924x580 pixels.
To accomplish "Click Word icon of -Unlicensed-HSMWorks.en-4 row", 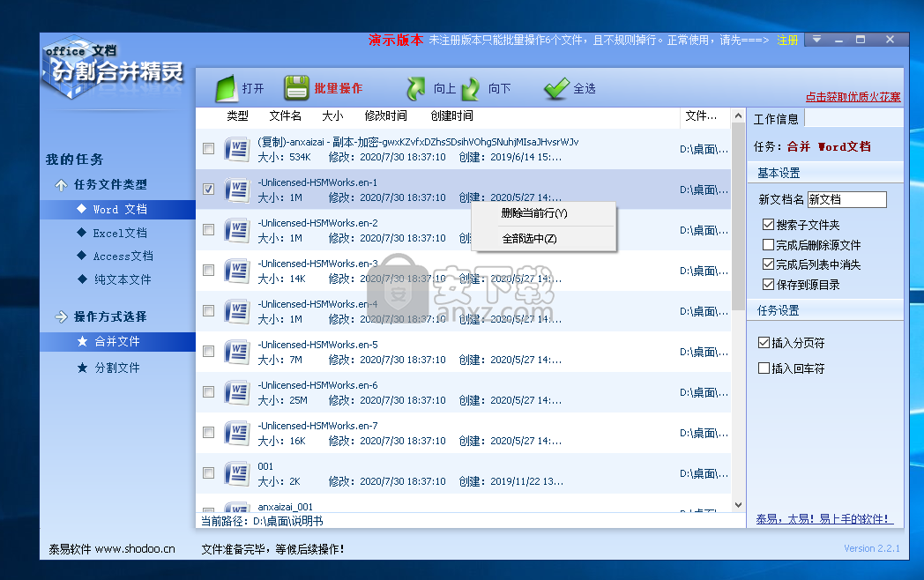I will tap(237, 312).
